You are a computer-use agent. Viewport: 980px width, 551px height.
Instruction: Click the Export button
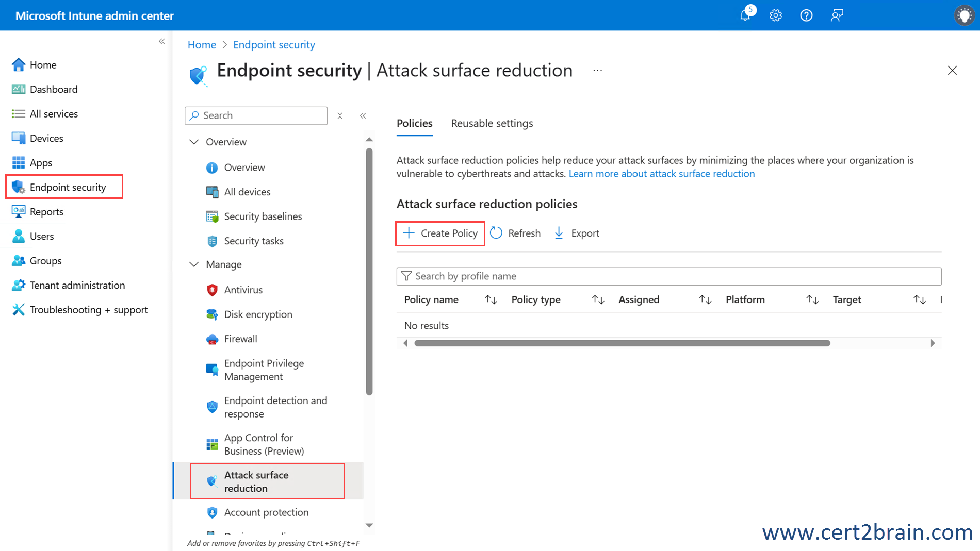[x=577, y=233]
